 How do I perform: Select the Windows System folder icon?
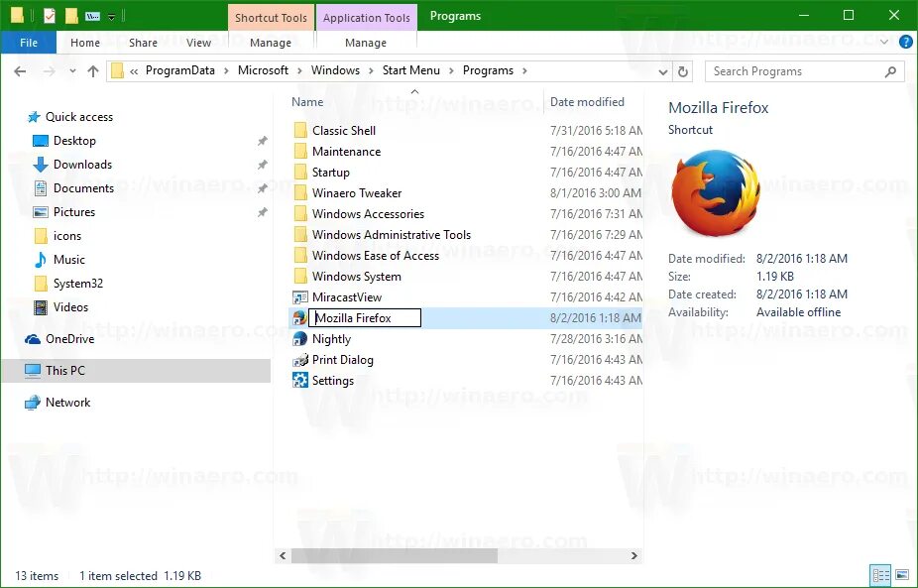click(x=299, y=277)
